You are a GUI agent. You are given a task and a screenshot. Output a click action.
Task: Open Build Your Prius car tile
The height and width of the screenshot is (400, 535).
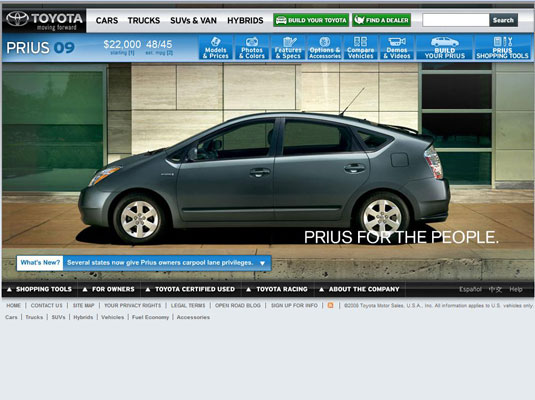click(445, 47)
